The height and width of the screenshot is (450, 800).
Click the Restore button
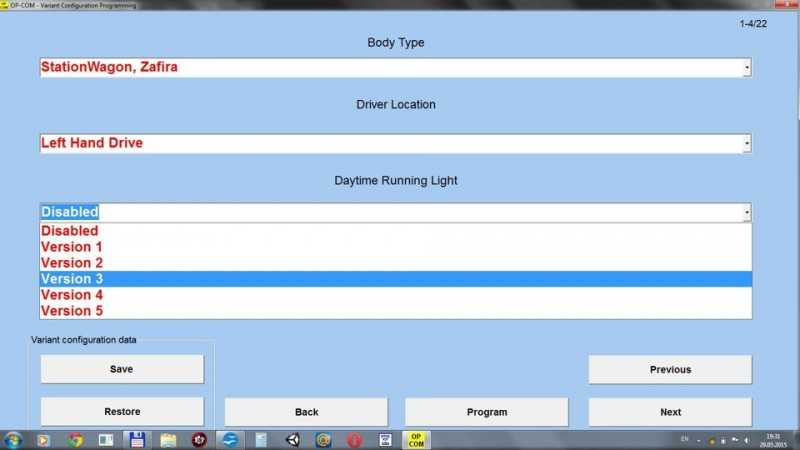pos(122,411)
